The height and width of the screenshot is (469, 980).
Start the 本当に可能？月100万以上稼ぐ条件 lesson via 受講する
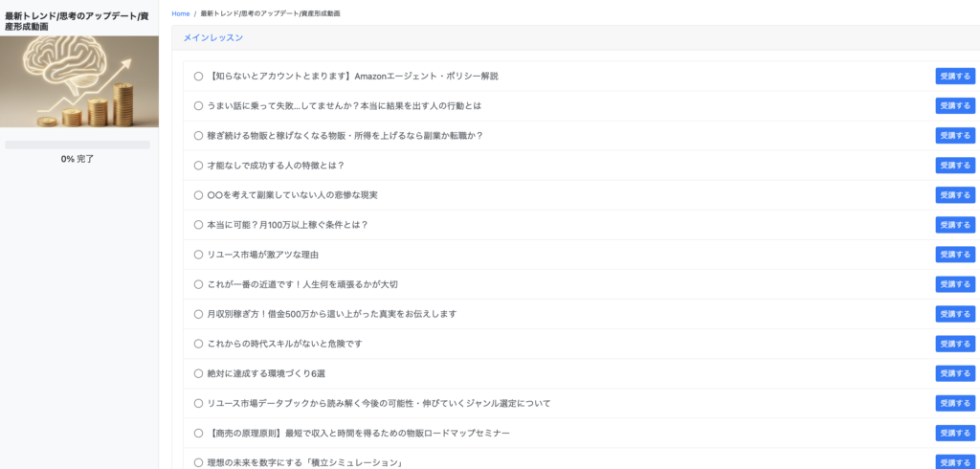click(954, 225)
